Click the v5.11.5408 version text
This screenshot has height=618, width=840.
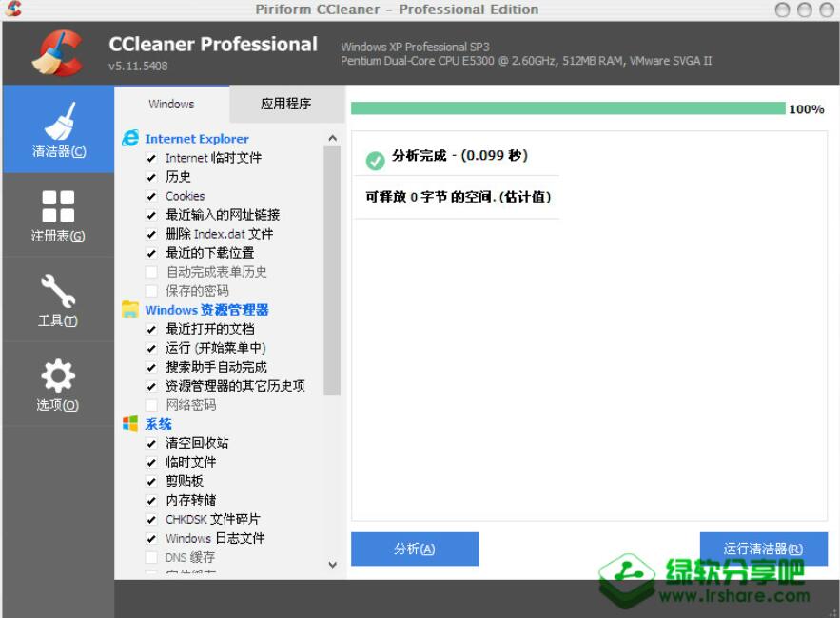click(x=138, y=66)
